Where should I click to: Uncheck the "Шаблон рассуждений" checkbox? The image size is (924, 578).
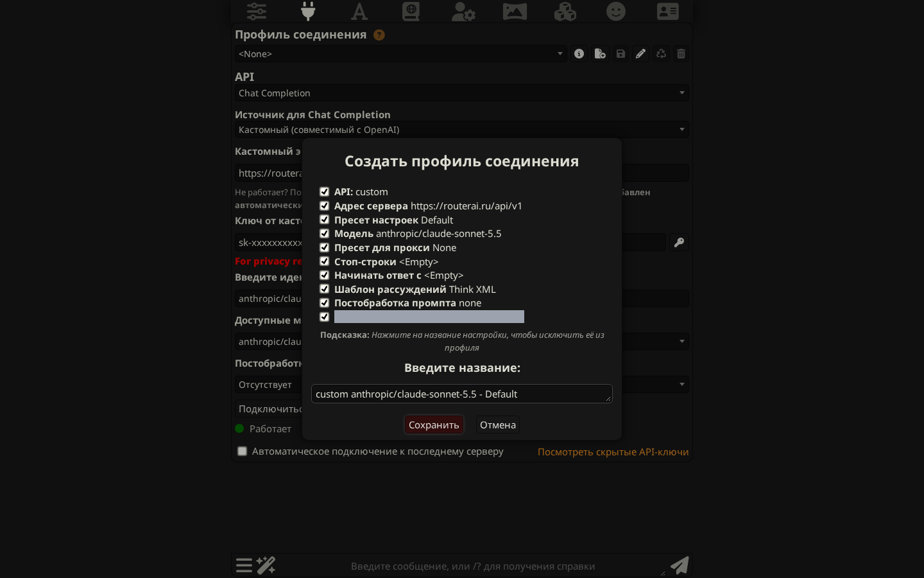pos(324,289)
